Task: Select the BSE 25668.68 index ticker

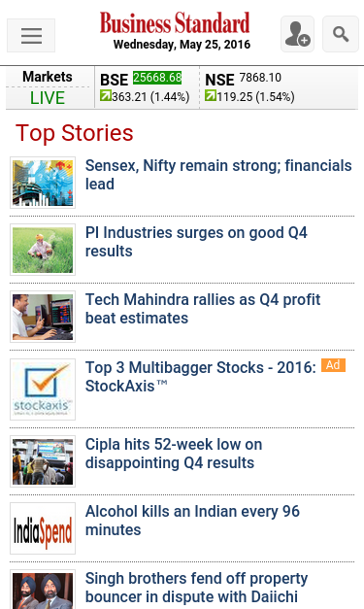Action: [x=145, y=87]
